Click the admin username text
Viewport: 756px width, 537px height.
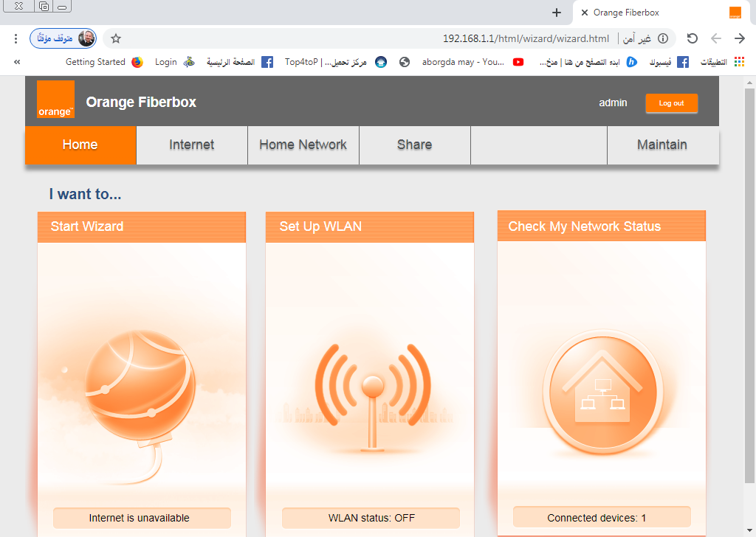tap(613, 103)
